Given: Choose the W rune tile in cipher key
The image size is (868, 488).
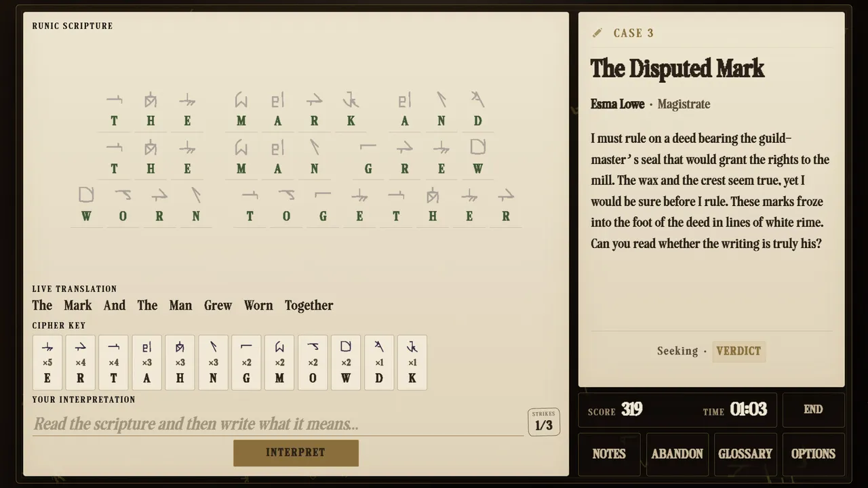Looking at the screenshot, I should (x=346, y=363).
